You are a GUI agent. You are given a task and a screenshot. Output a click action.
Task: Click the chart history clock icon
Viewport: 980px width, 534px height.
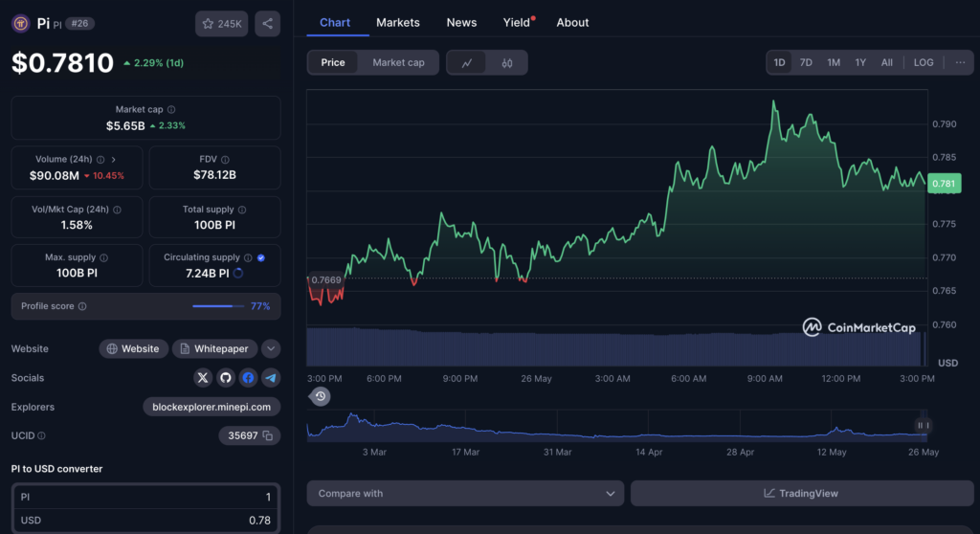click(320, 396)
